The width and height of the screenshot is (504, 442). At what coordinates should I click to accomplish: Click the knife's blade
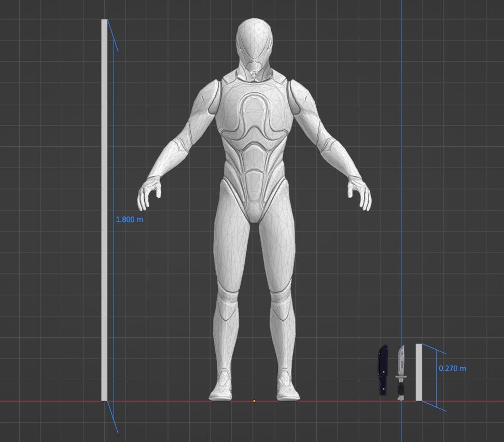(x=400, y=358)
